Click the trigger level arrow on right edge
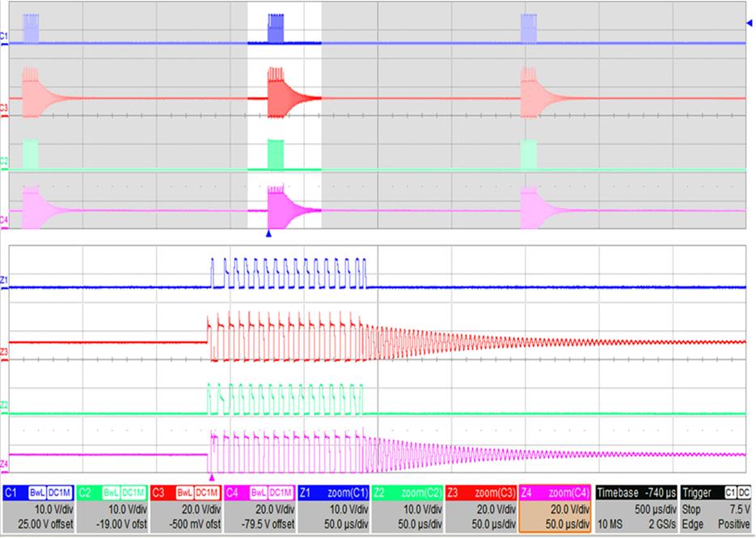 point(750,24)
